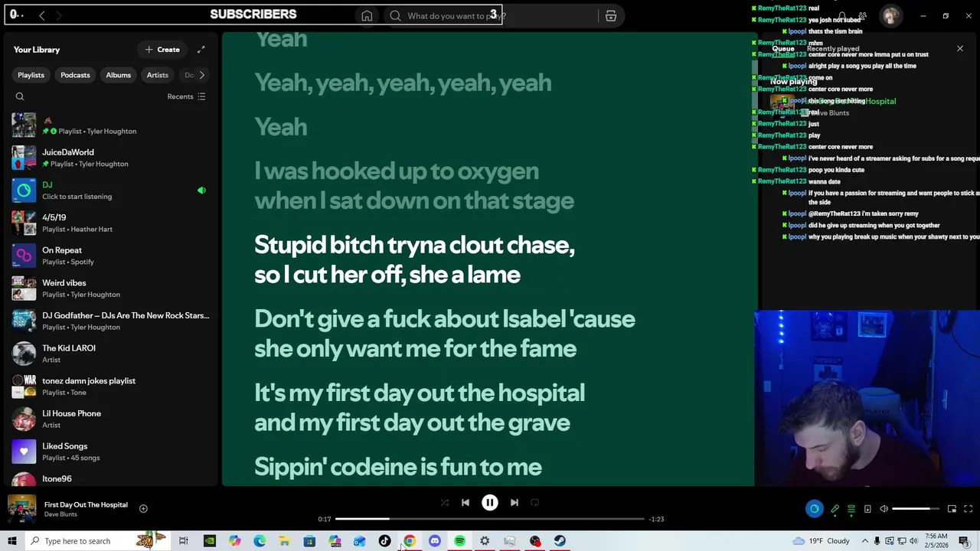
Task: Filter library by Albums
Action: [118, 75]
